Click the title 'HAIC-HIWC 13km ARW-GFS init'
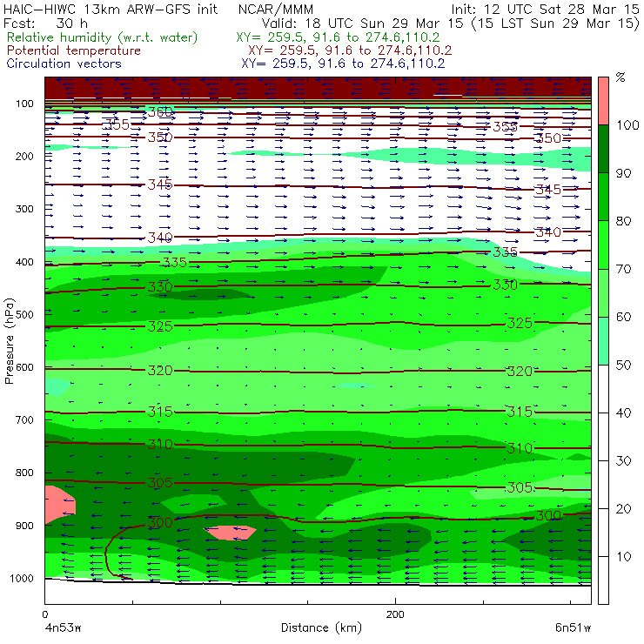The height and width of the screenshot is (644, 644). tap(111, 9)
